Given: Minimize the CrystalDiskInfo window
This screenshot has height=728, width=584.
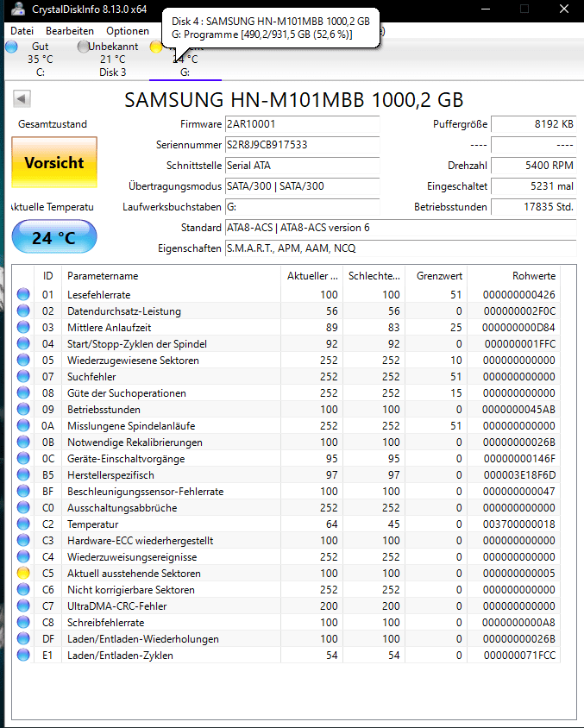Looking at the screenshot, I should pyautogui.click(x=486, y=9).
